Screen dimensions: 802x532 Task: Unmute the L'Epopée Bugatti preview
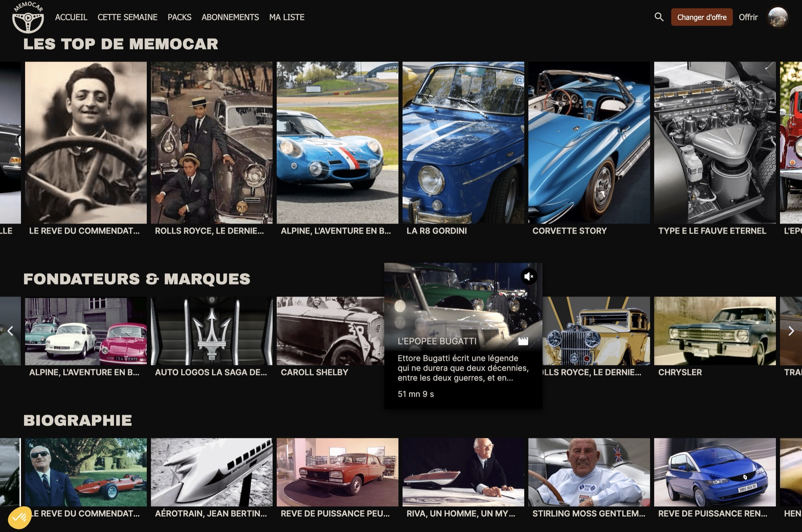point(529,276)
